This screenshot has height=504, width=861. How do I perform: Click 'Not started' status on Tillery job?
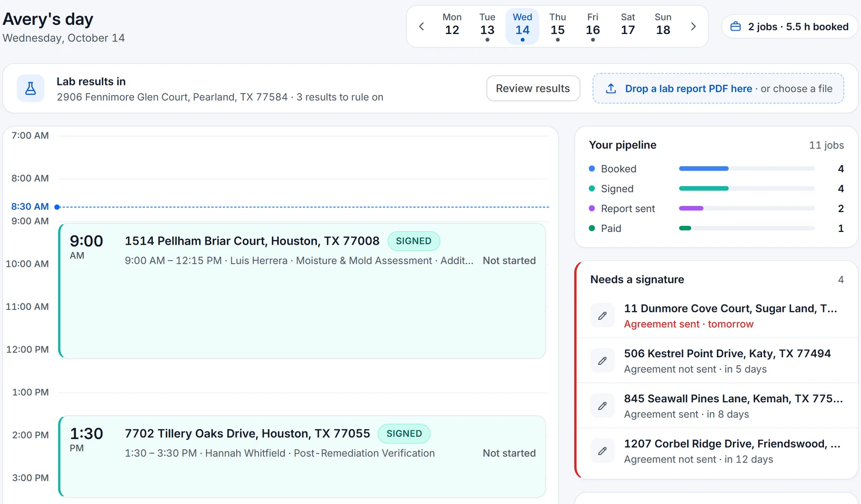click(x=509, y=453)
